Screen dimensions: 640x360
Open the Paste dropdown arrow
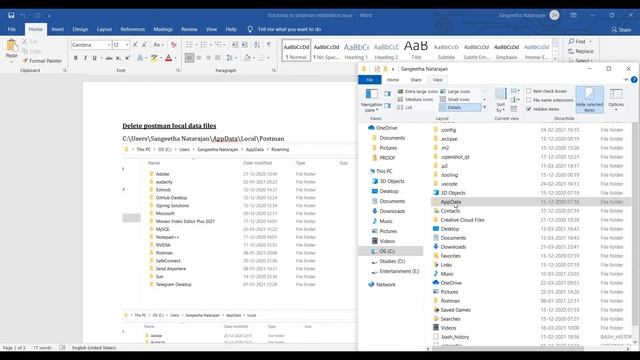tap(12, 62)
